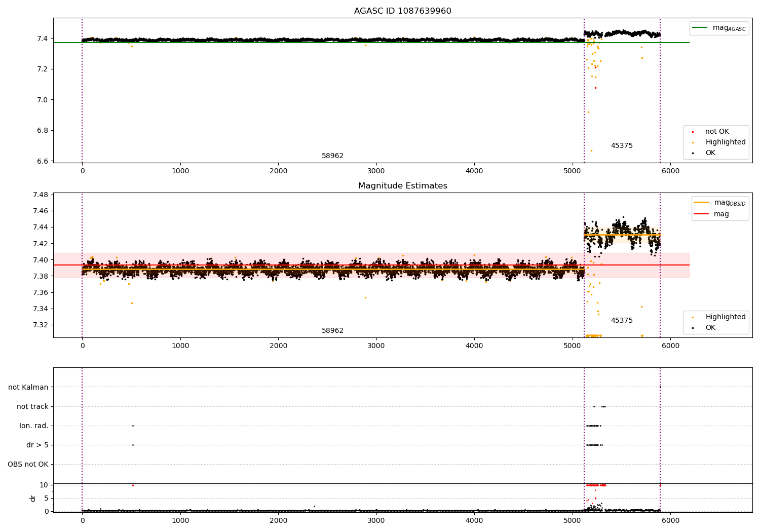Click the 'not Kalman' axis label
This screenshot has width=760, height=532.
[x=28, y=388]
